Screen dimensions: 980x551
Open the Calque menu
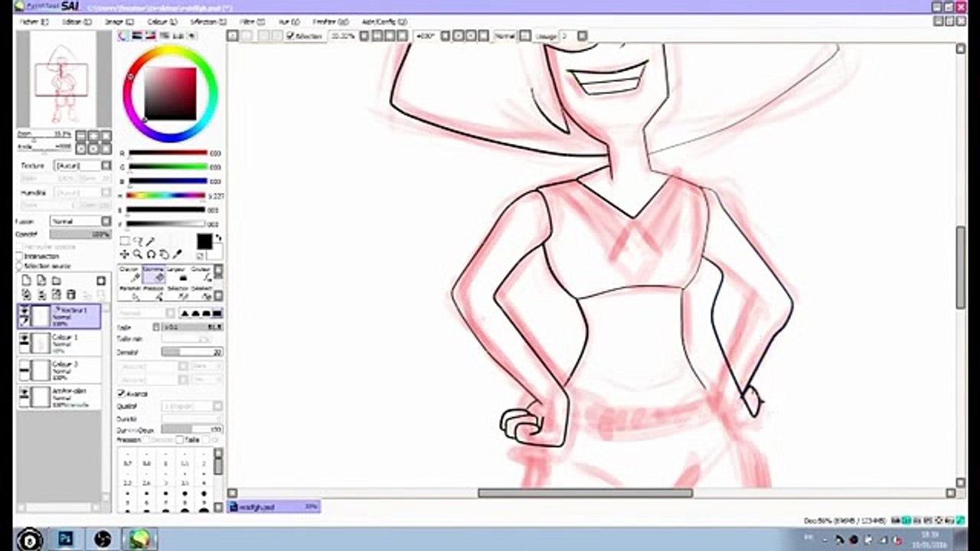click(x=162, y=22)
